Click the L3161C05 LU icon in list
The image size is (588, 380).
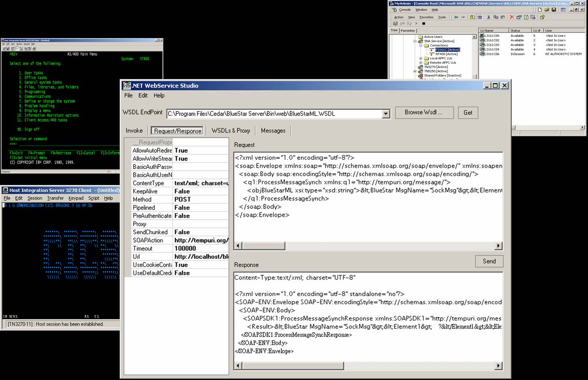(482, 36)
